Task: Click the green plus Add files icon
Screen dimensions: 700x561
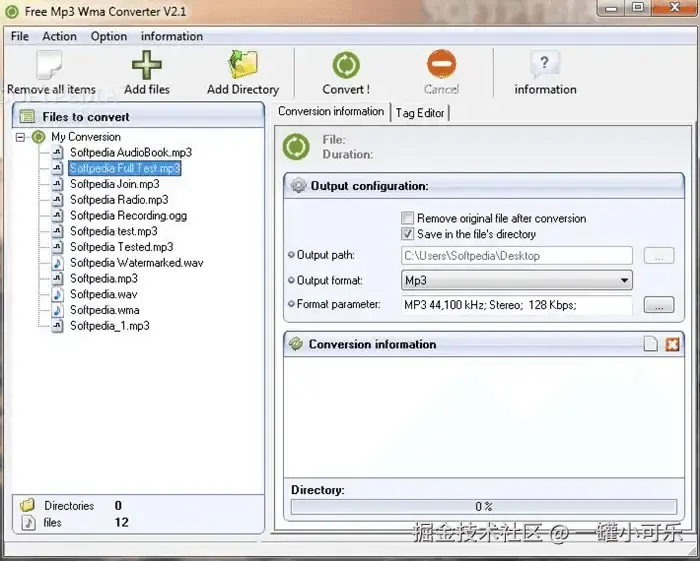Action: (x=147, y=65)
